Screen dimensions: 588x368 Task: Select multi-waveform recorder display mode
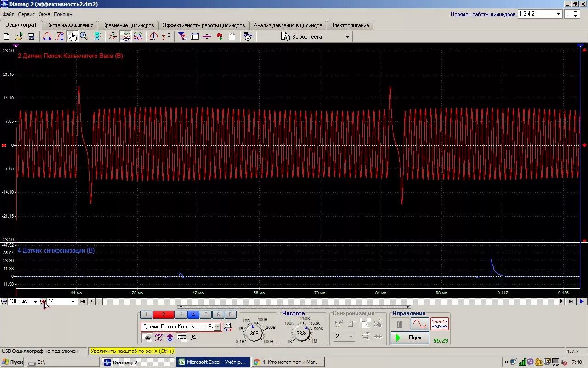440,324
